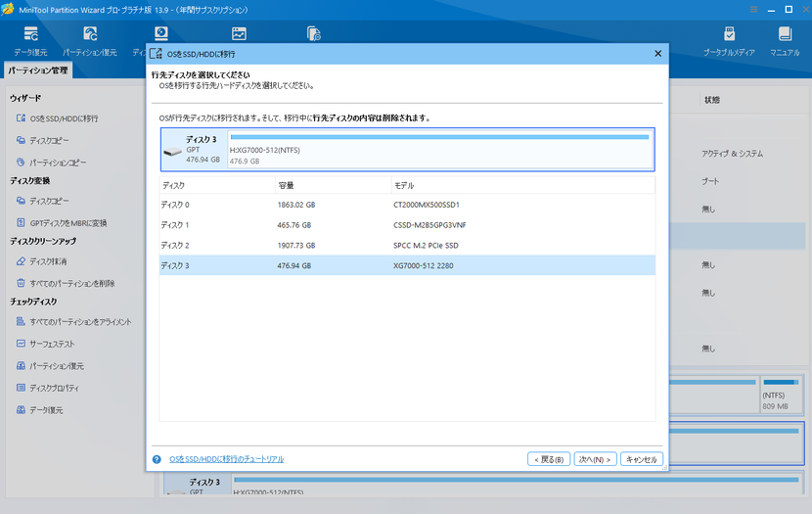812x514 pixels.
Task: Click the ディスク column header
Action: coord(217,185)
